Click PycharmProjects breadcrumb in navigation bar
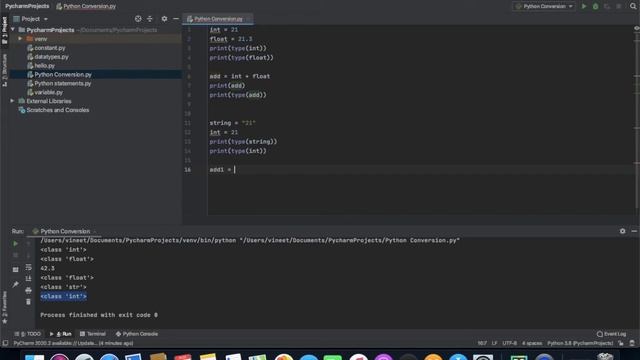Screen dimensions: 640x360 click(x=27, y=6)
